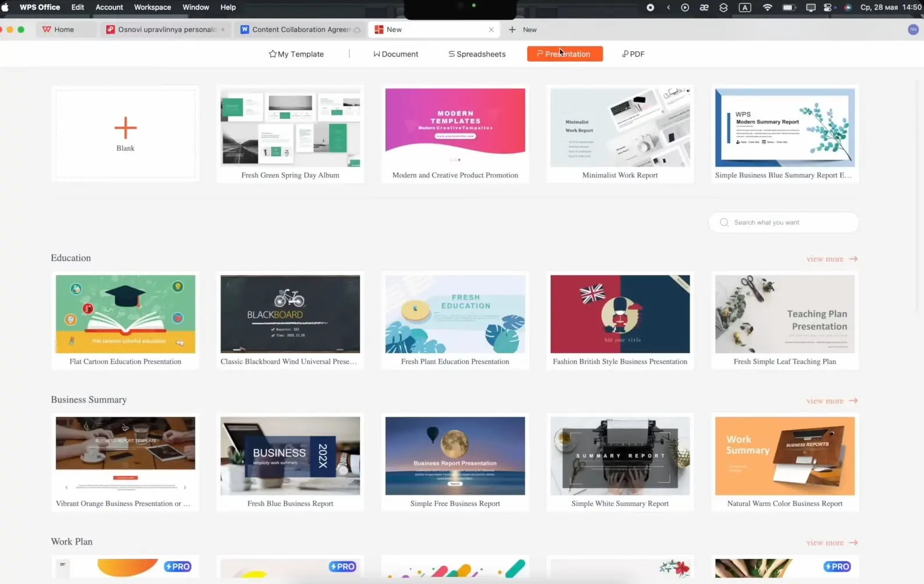Click the cloud icon on Content Collaboration tab
This screenshot has width=924, height=584.
(x=357, y=30)
